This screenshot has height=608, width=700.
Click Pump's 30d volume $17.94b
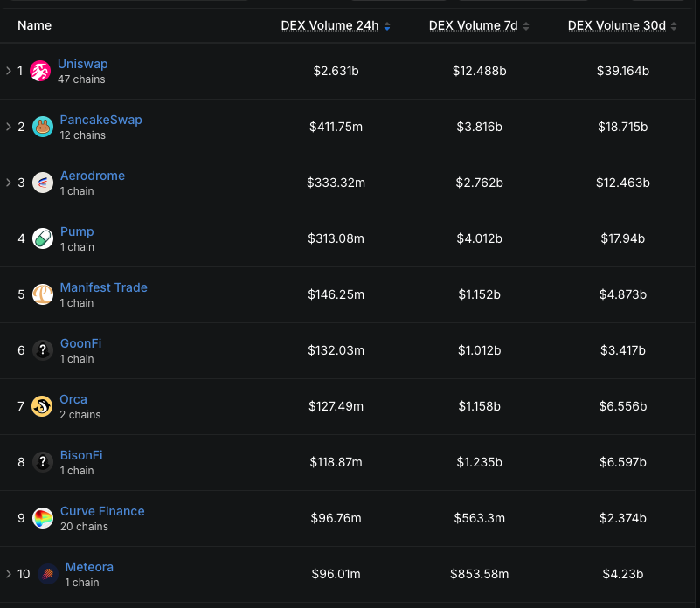[x=623, y=238]
